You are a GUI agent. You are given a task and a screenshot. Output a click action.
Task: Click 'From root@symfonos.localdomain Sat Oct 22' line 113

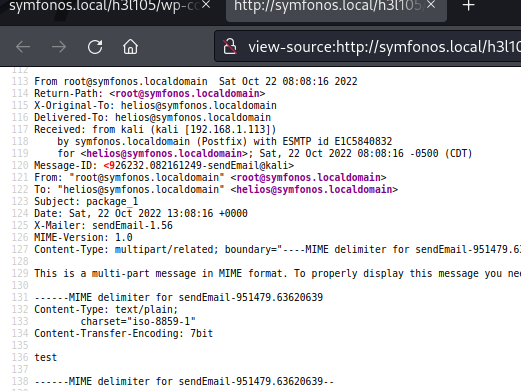click(196, 81)
